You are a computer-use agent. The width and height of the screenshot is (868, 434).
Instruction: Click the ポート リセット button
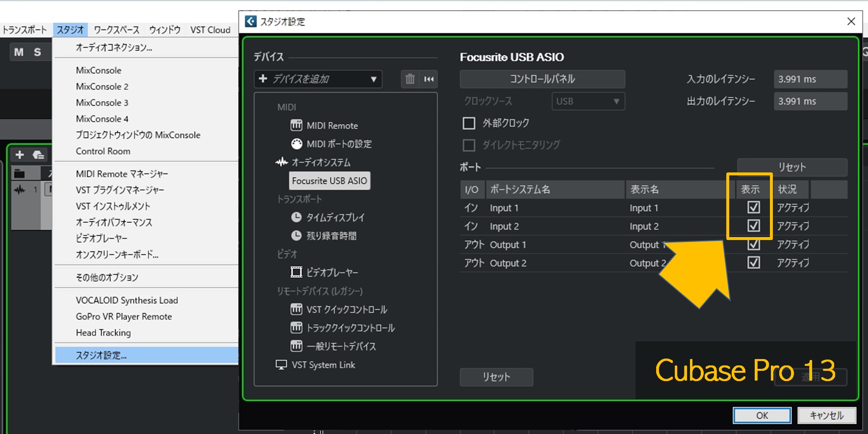click(x=792, y=167)
